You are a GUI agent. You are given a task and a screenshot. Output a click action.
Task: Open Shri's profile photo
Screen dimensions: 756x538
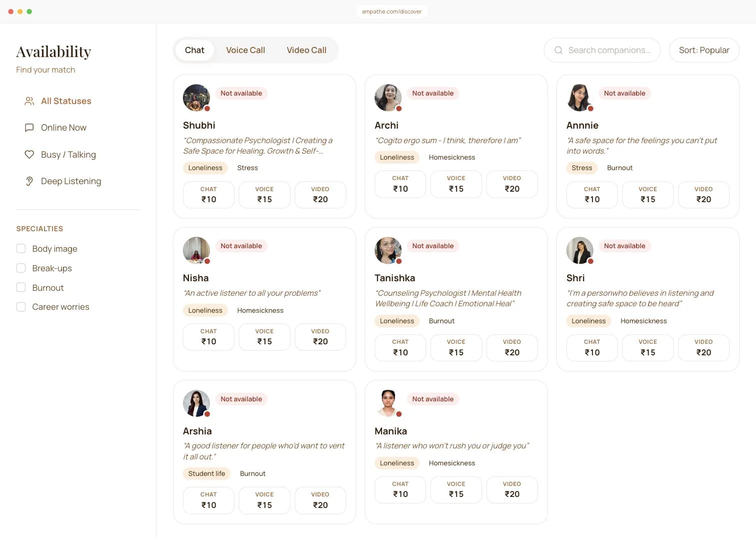[580, 250]
